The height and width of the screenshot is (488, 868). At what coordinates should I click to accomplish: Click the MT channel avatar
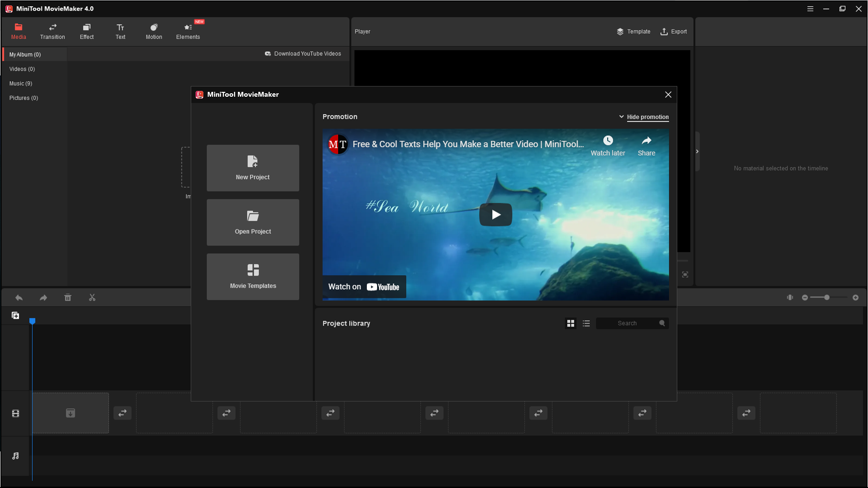click(338, 144)
